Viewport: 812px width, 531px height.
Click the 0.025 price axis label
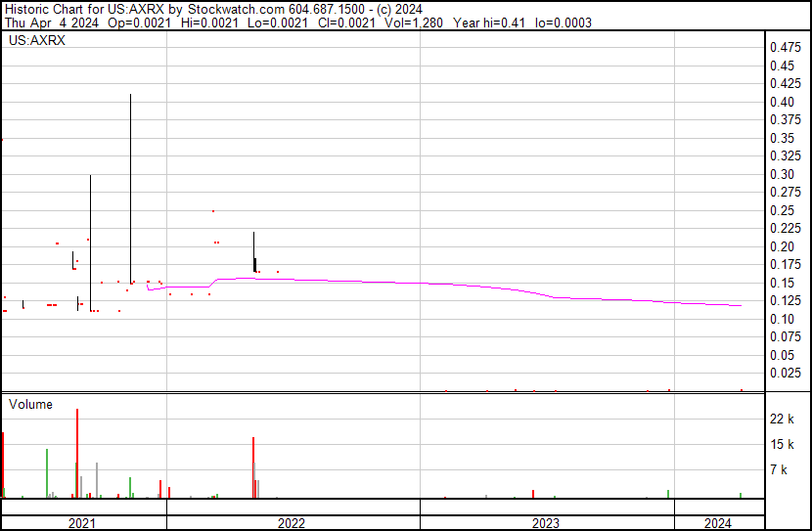(x=785, y=374)
